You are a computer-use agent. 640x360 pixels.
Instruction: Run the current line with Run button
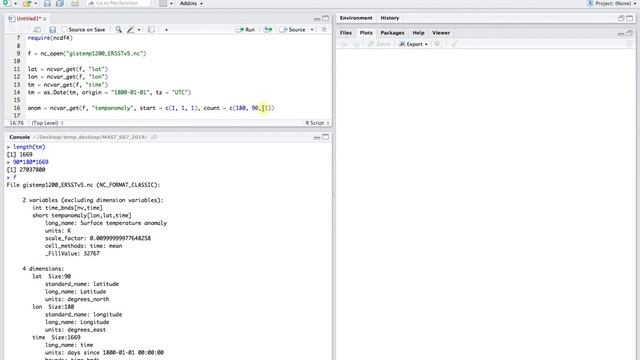click(245, 30)
